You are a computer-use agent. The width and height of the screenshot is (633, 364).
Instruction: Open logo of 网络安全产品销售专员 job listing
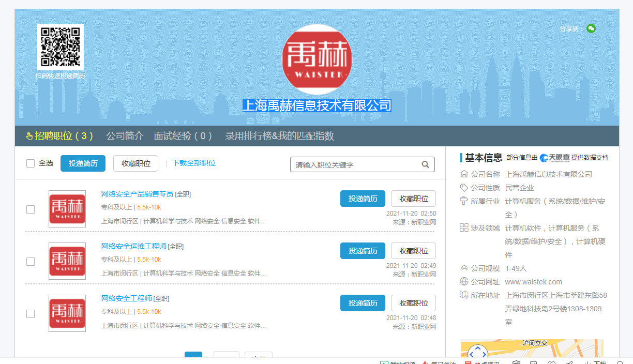pyautogui.click(x=67, y=209)
